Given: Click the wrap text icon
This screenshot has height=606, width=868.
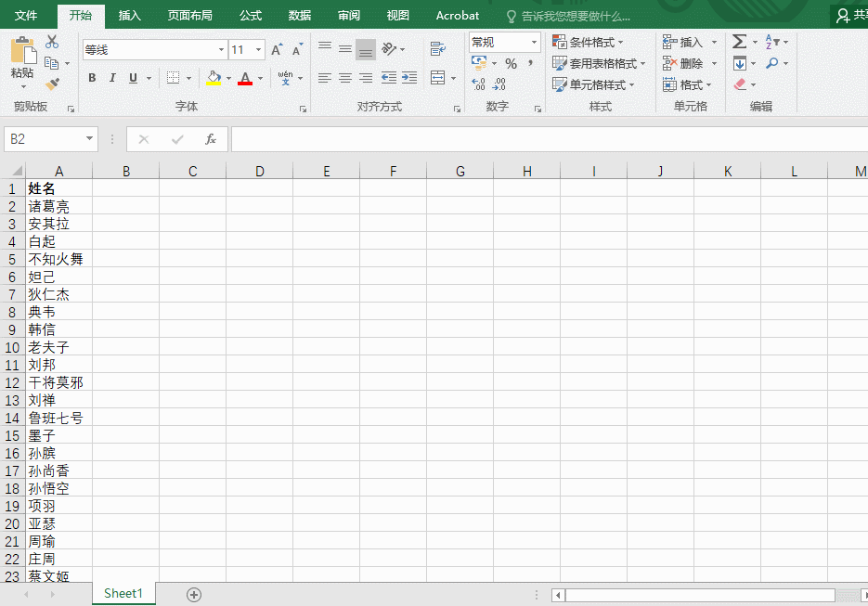Looking at the screenshot, I should tap(437, 49).
